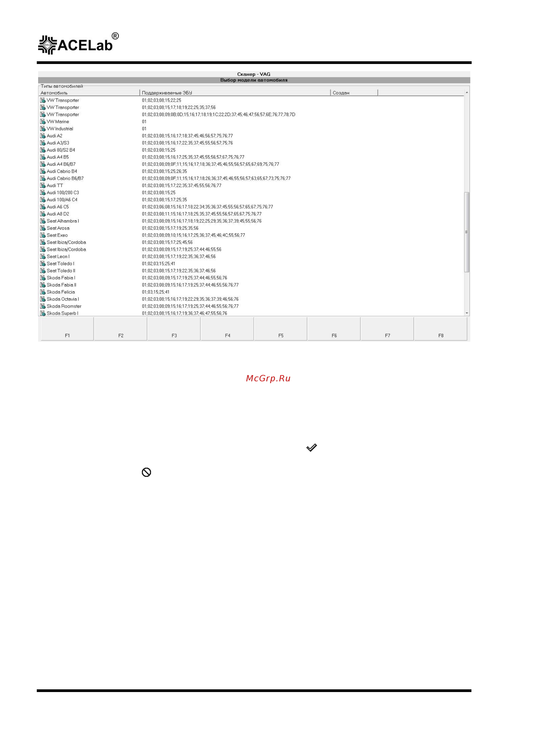Click the F8 function button

click(x=440, y=329)
